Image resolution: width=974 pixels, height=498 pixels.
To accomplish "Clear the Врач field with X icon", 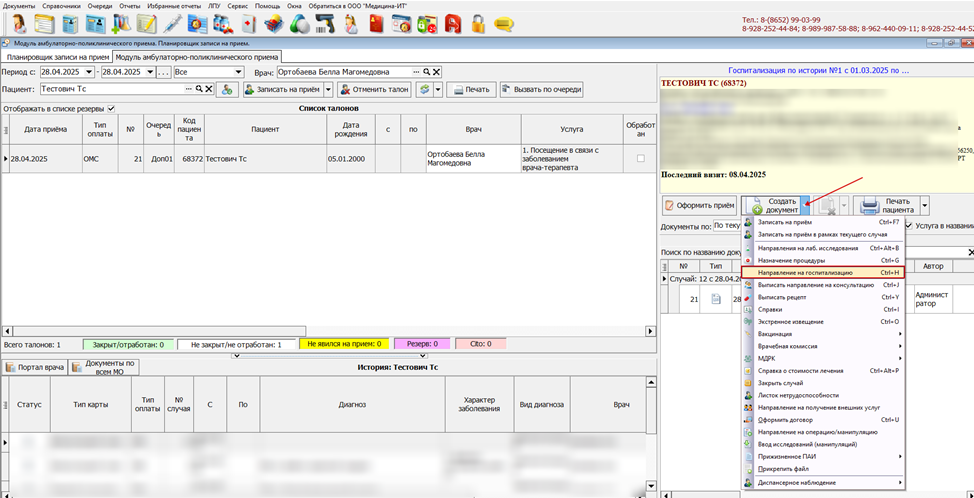I will (x=436, y=72).
